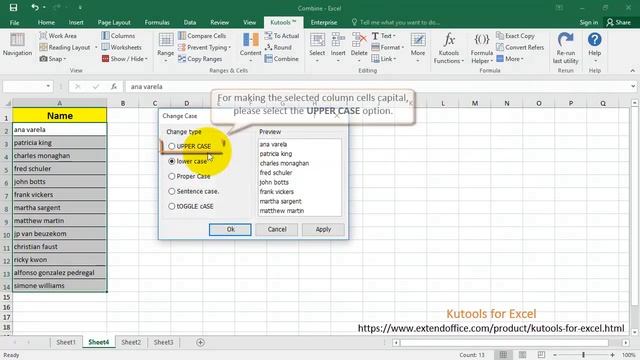The height and width of the screenshot is (360, 640).
Task: Click Copy Ranges tool
Action: click(x=200, y=59)
